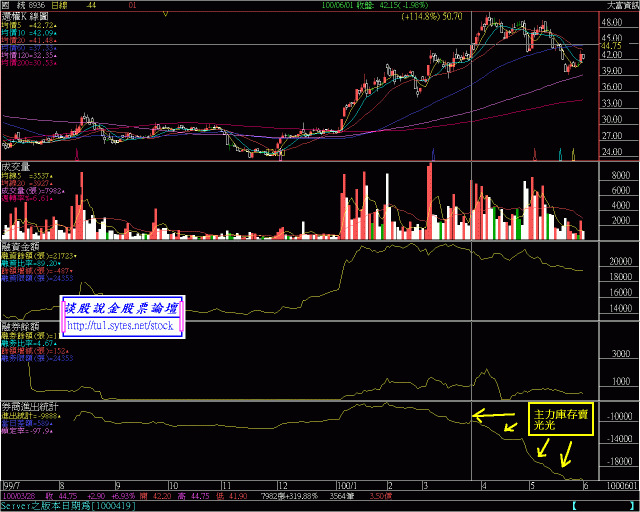Click the 48.00 price axis label
This screenshot has width=640, height=512.
(611, 22)
